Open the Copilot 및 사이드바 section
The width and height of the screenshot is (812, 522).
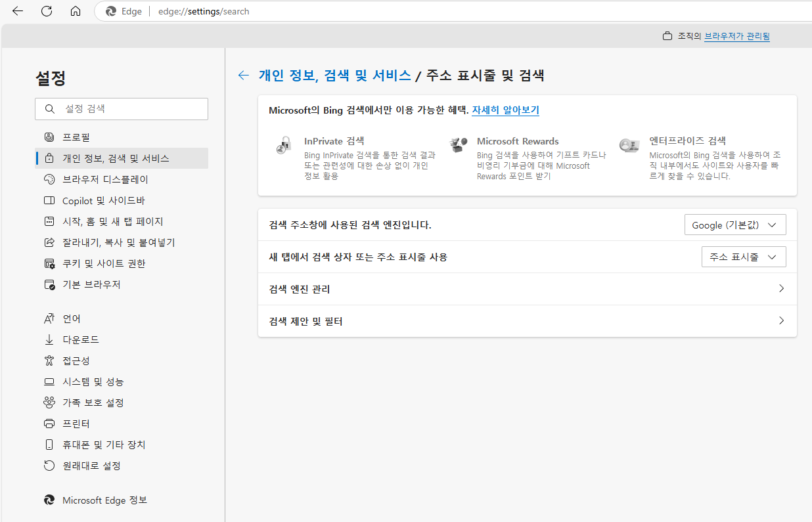point(122,200)
